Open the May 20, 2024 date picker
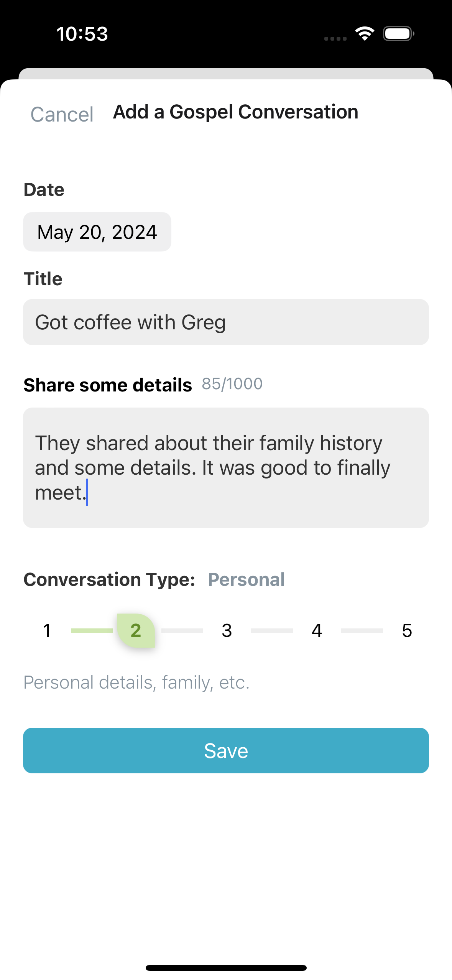This screenshot has width=452, height=980. point(97,232)
